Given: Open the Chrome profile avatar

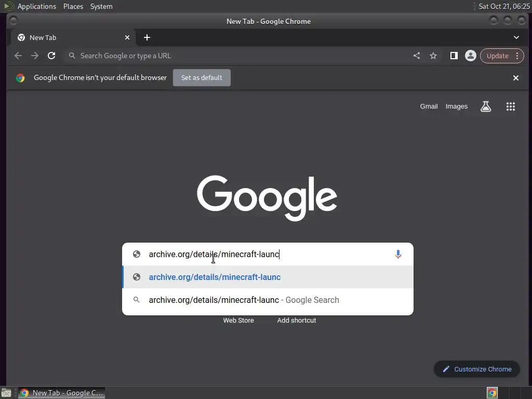Looking at the screenshot, I should coord(471,56).
